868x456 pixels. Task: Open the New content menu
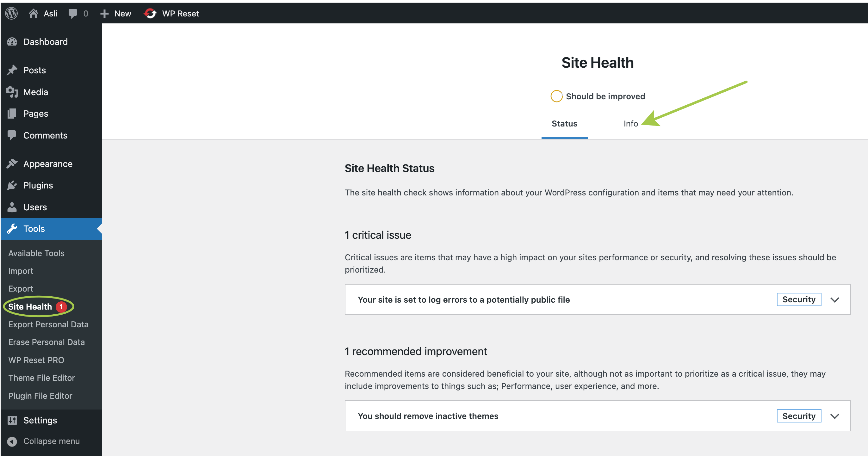click(116, 14)
